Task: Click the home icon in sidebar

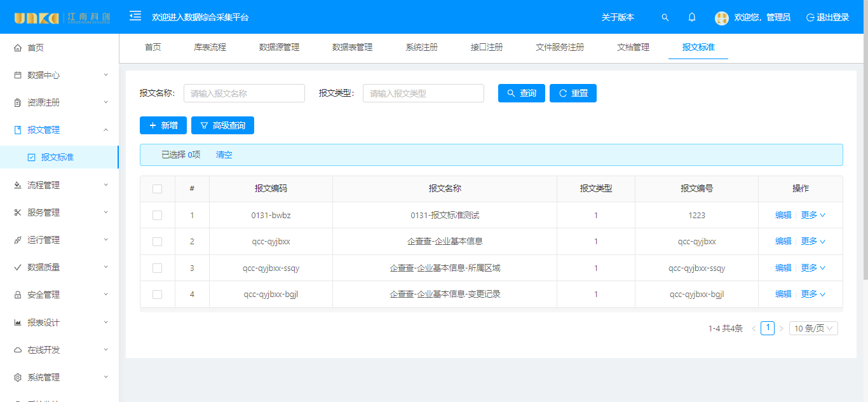Action: coord(18,48)
